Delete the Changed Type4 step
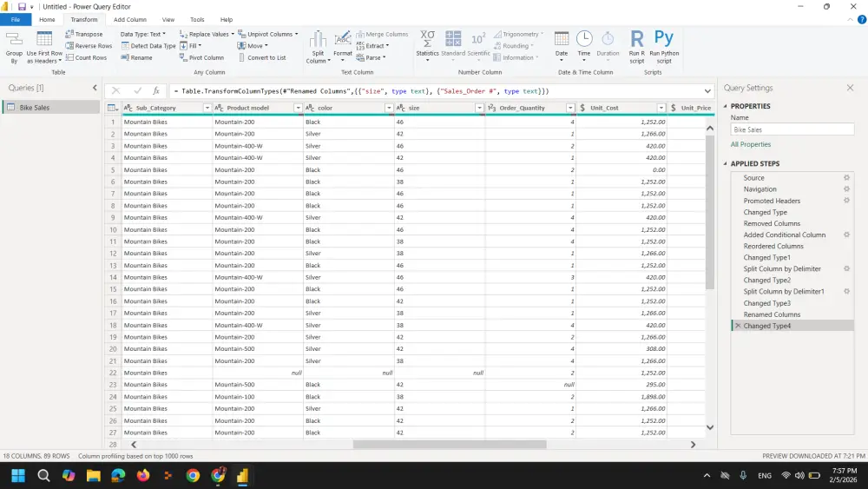Screen dimensions: 868x489 point(737,326)
